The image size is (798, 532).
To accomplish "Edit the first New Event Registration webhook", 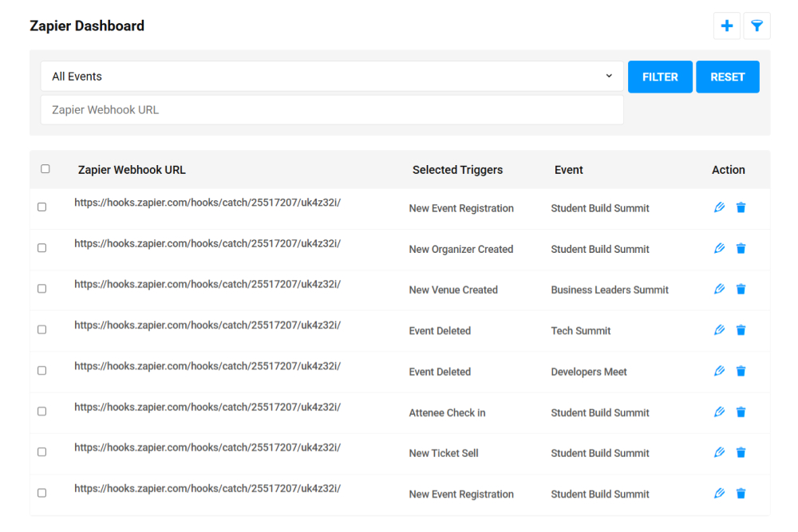I will (x=719, y=207).
